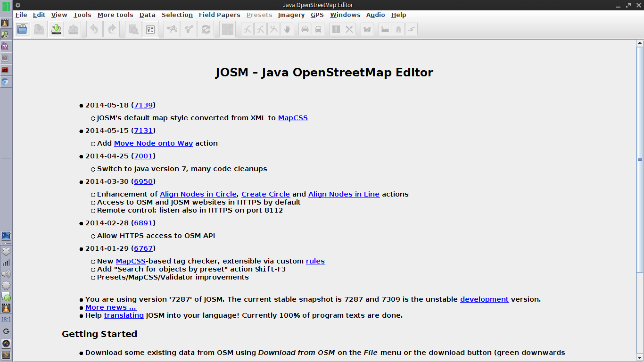
Task: Open the Align Nodes in Line link
Action: point(344,194)
